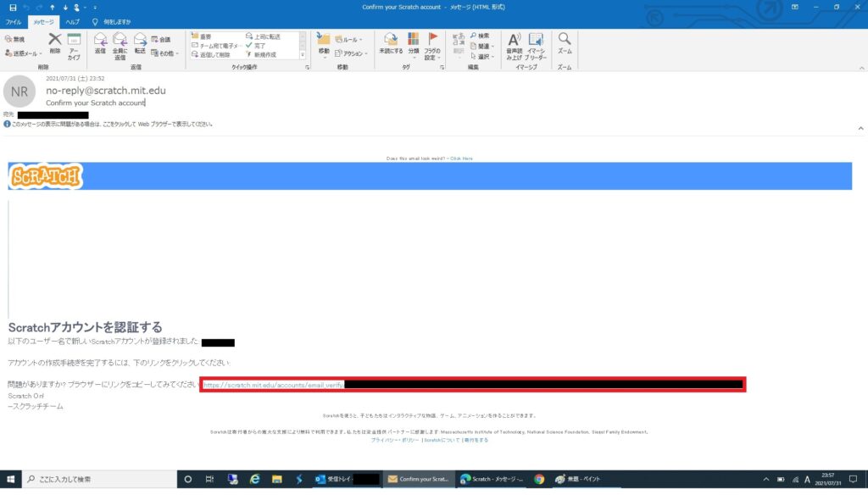The height and width of the screenshot is (495, 868).
Task: Open the Immersive Reader (イマーシブリーダー)
Action: click(x=536, y=46)
